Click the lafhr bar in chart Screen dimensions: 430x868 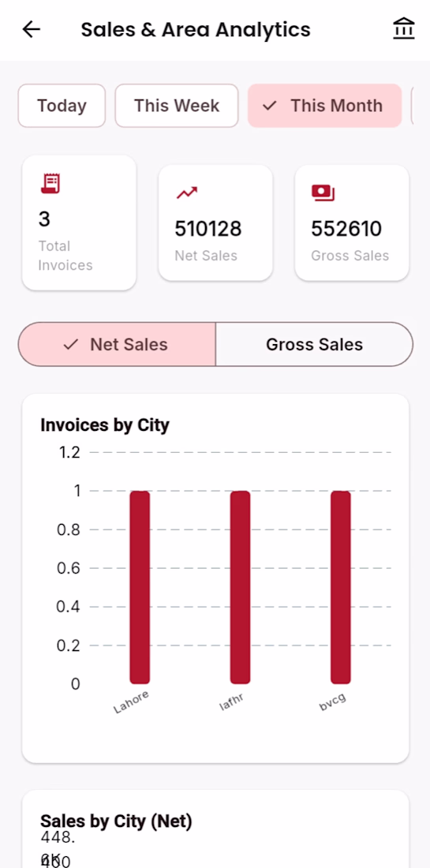240,587
